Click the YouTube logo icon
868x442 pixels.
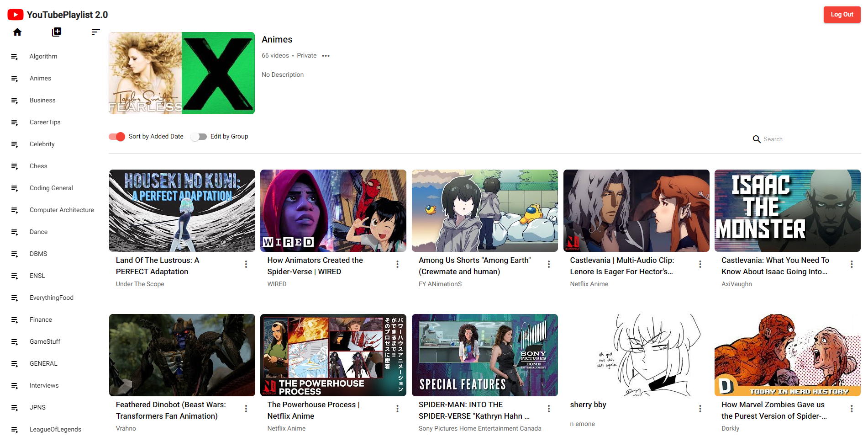pos(16,15)
